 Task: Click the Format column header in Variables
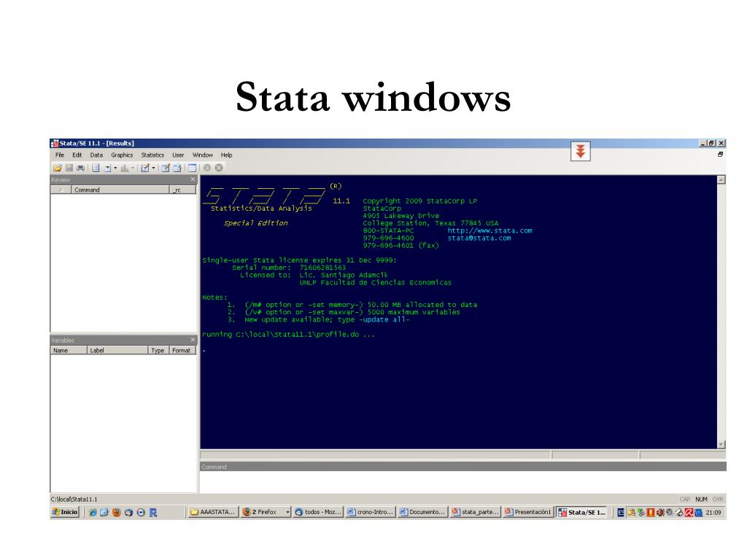[x=182, y=350]
